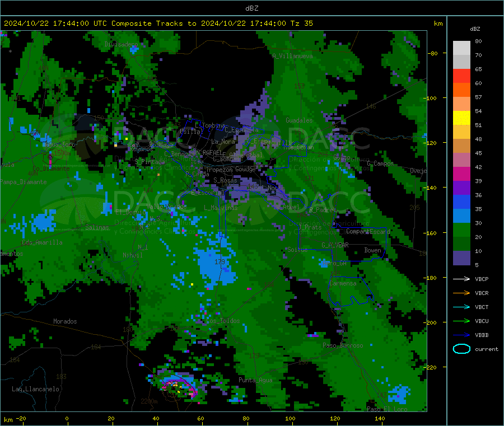This screenshot has height=426, width=504.
Task: Click the green VBCU arrow in legend
Action: coord(461,321)
